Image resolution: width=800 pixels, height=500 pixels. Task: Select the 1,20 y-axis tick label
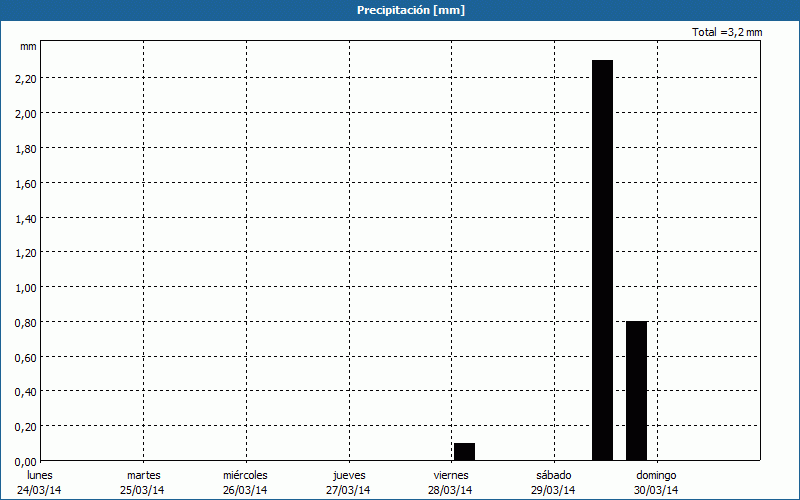(26, 253)
